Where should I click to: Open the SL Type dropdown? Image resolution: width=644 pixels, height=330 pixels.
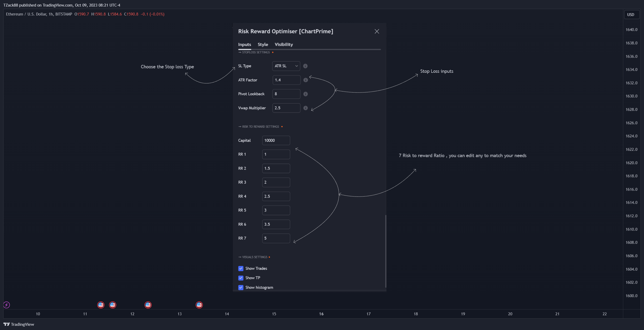(x=286, y=66)
